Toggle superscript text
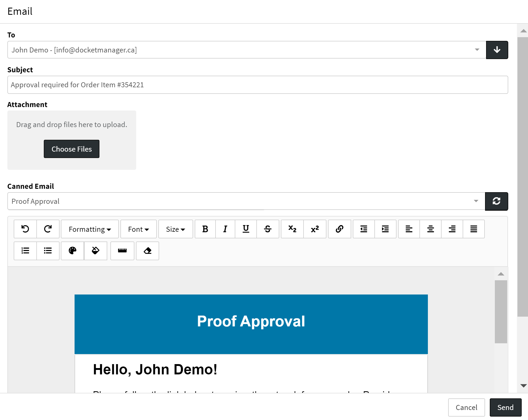The height and width of the screenshot is (420, 528). pos(315,229)
